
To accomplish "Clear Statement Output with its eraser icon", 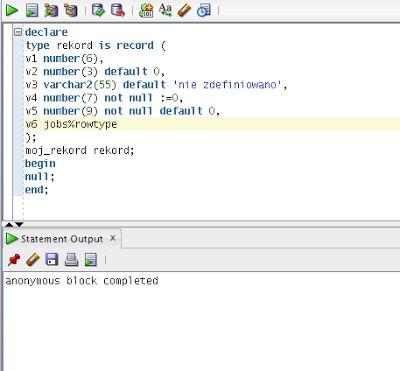I will pyautogui.click(x=33, y=259).
